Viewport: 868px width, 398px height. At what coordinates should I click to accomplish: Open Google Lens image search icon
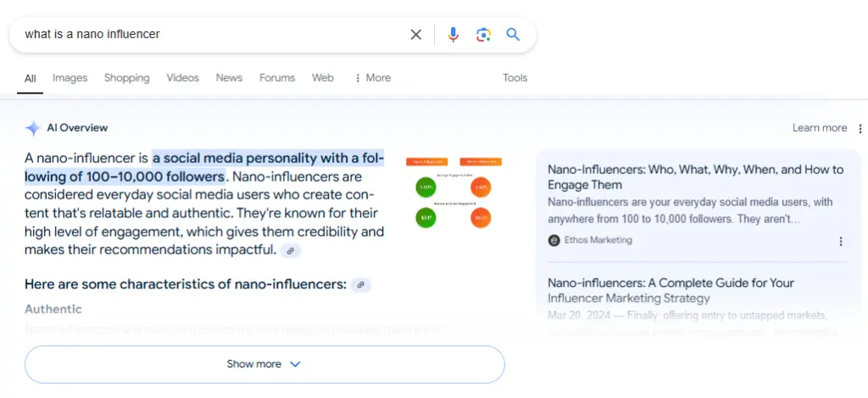click(x=483, y=35)
